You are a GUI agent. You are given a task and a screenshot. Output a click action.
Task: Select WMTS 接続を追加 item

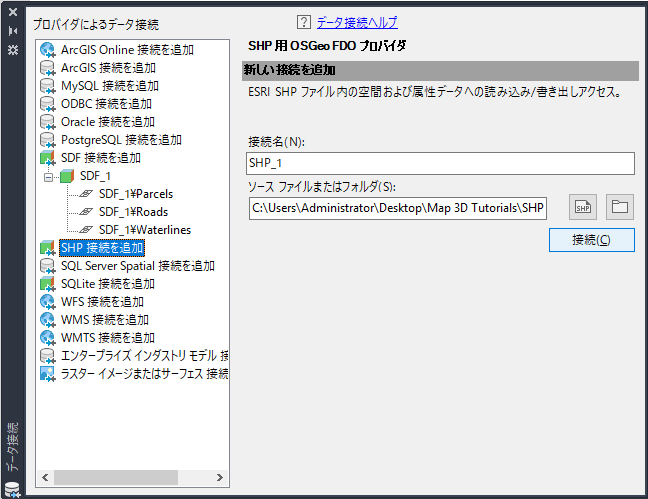click(108, 338)
